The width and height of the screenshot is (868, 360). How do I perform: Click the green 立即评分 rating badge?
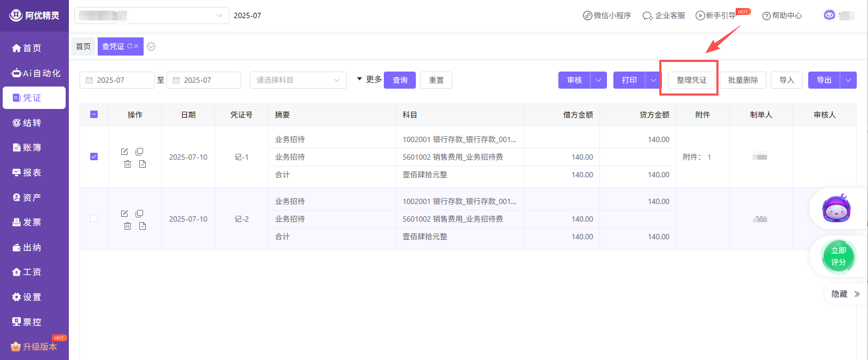[x=838, y=256]
